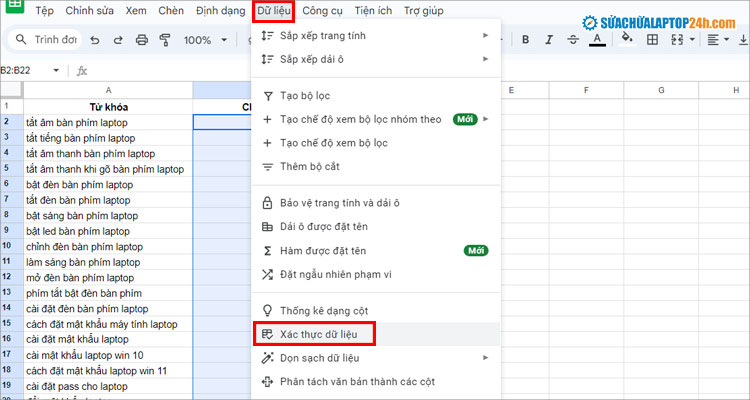Select the paint format roller icon

click(165, 40)
